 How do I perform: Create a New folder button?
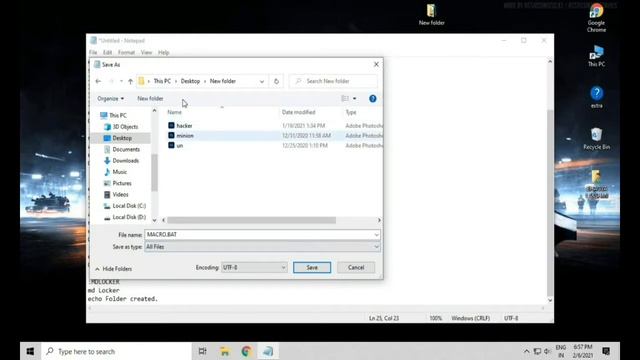(x=150, y=98)
